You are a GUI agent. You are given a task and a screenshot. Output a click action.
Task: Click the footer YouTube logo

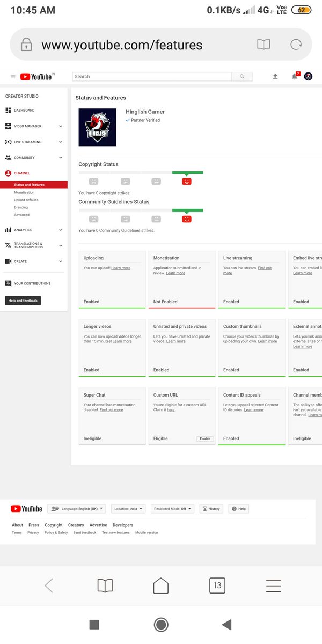pos(26,509)
